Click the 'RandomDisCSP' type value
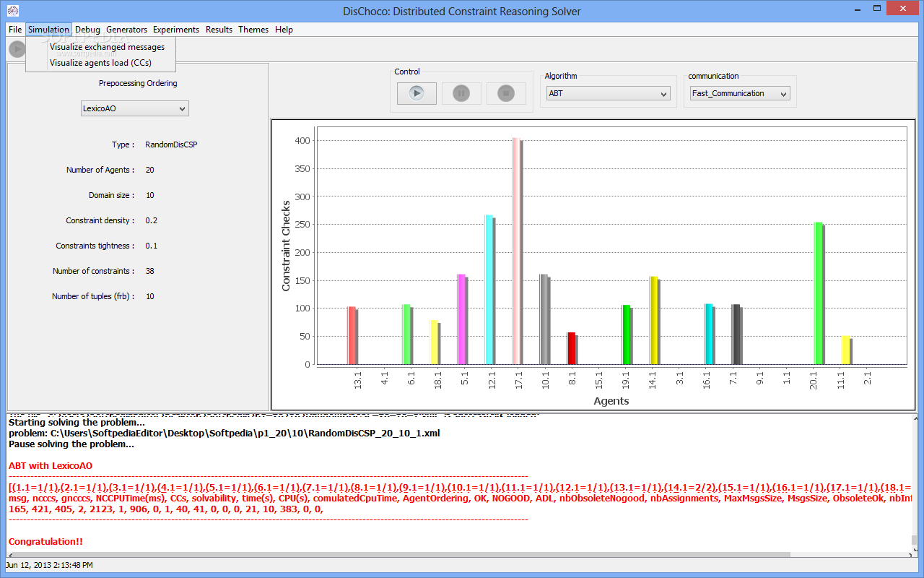Viewport: 924px width, 578px height. [171, 144]
